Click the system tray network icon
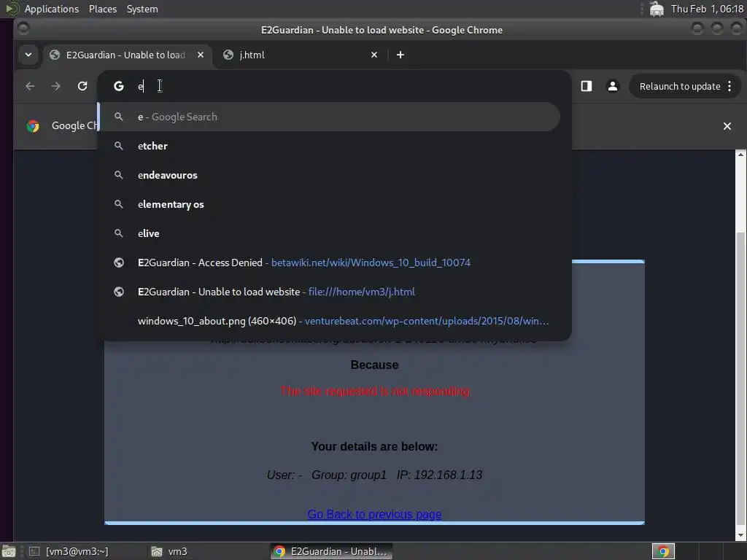 pyautogui.click(x=657, y=9)
